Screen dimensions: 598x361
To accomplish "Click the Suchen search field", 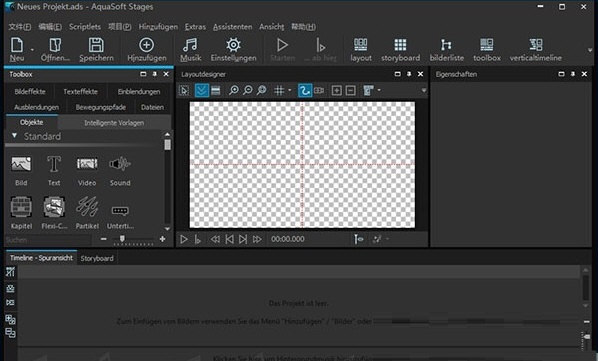I will (x=48, y=240).
